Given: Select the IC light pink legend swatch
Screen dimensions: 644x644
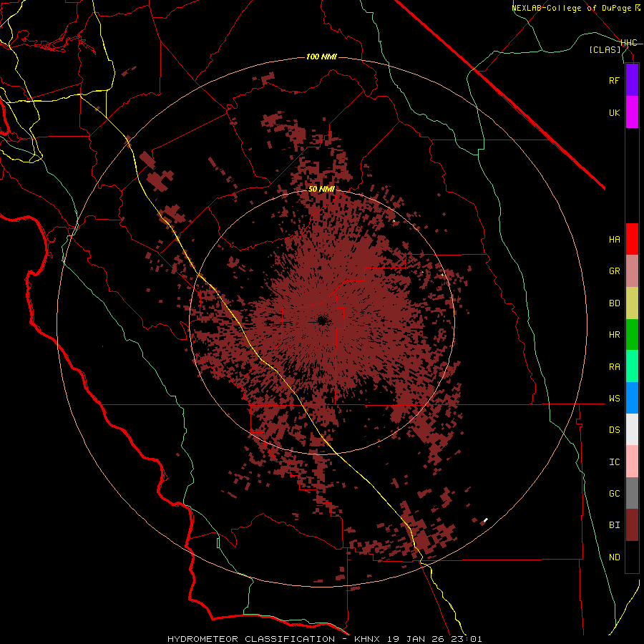Looking at the screenshot, I should pos(632,462).
